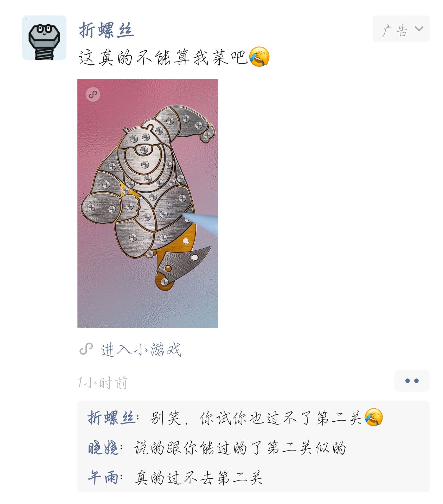Tap the laughing emoji in 折螺丝's comment
This screenshot has width=443, height=504.
click(x=374, y=417)
